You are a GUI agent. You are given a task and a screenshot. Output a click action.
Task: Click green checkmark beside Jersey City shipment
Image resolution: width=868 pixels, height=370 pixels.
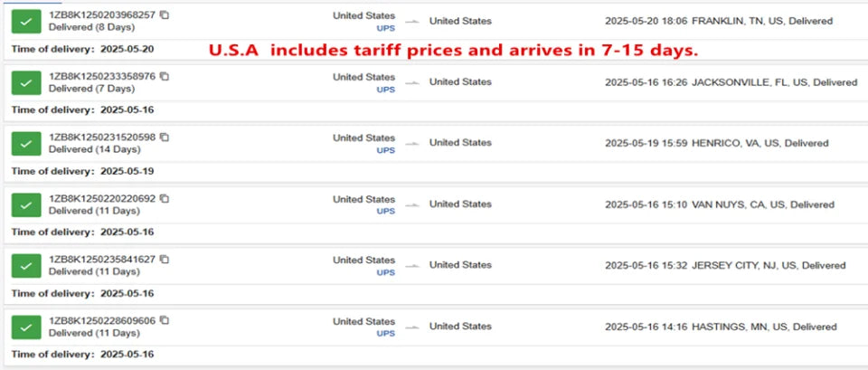[26, 266]
